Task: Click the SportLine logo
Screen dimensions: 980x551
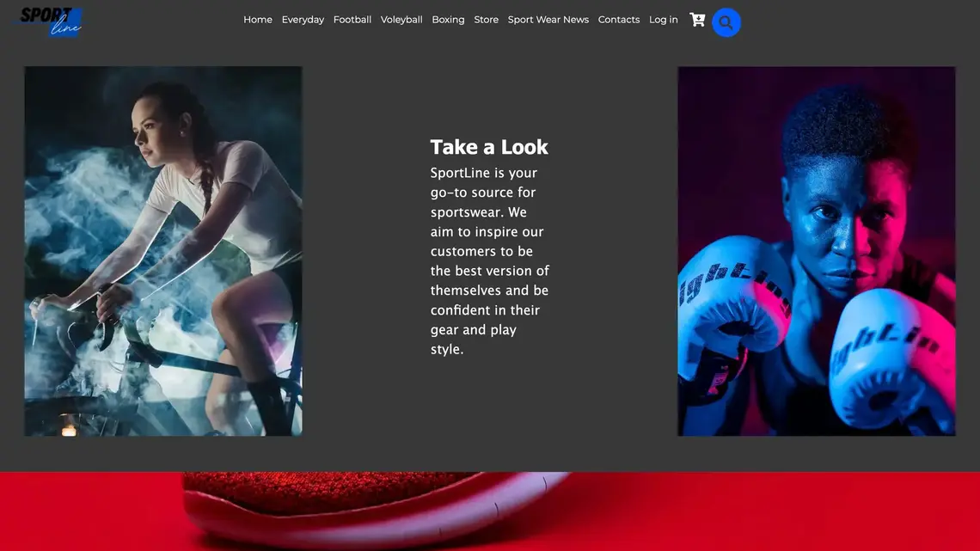Action: [52, 21]
